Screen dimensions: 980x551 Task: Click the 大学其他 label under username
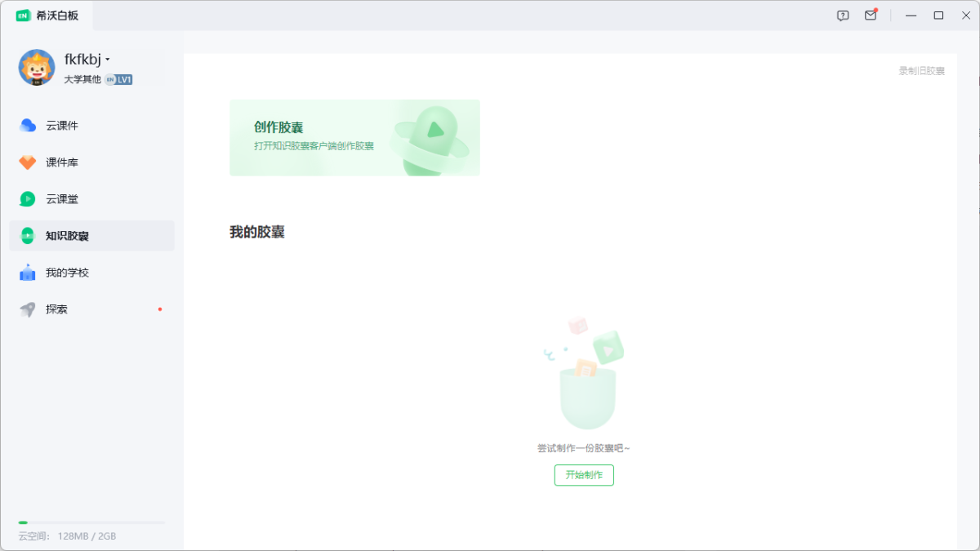82,79
